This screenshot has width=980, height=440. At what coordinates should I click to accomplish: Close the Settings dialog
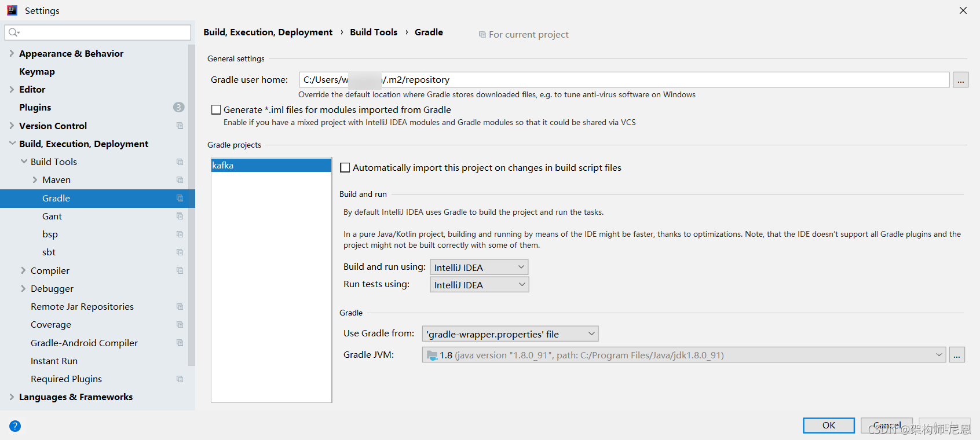[963, 10]
